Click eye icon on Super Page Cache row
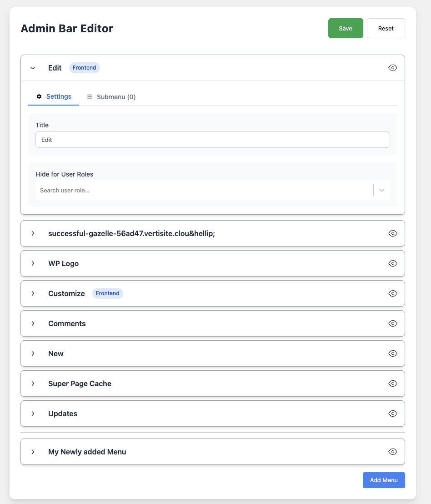This screenshot has width=431, height=504. 393,383
